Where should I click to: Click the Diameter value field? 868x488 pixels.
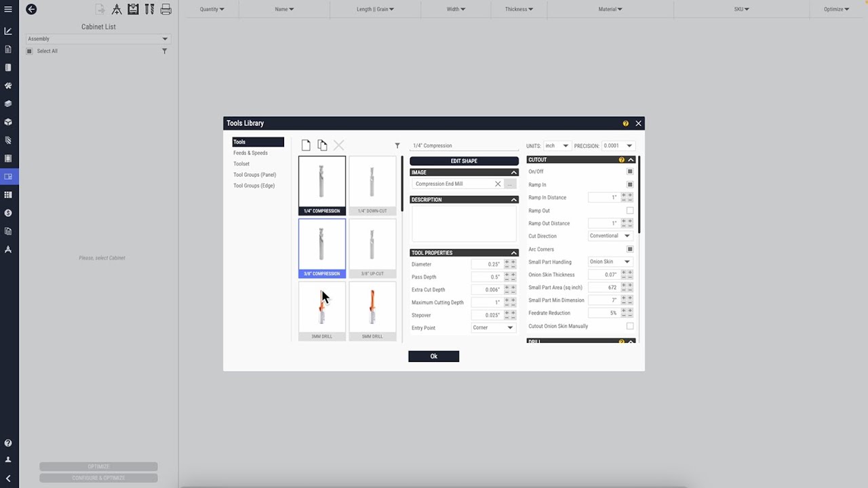(487, 264)
